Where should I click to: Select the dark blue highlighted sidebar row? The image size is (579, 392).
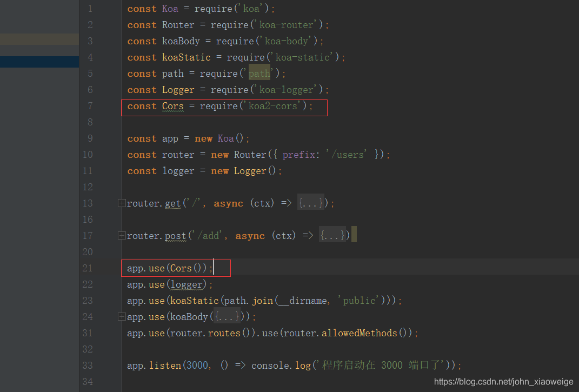coord(39,62)
